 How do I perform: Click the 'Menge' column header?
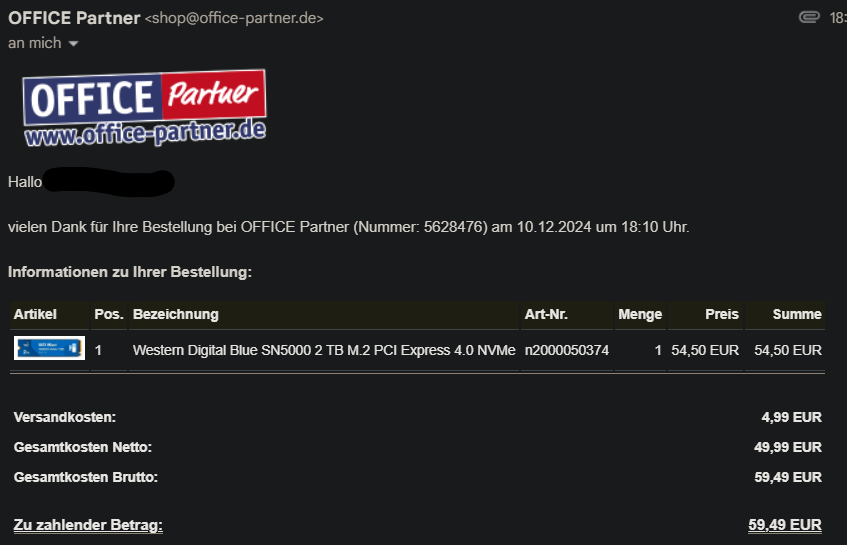pos(640,314)
